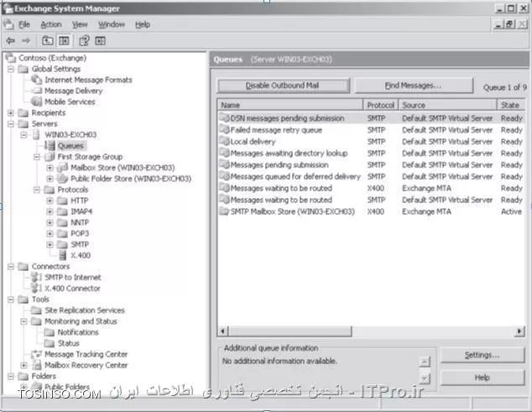Image resolution: width=532 pixels, height=412 pixels.
Task: Click the Local delivery queue icon
Action: click(224, 141)
